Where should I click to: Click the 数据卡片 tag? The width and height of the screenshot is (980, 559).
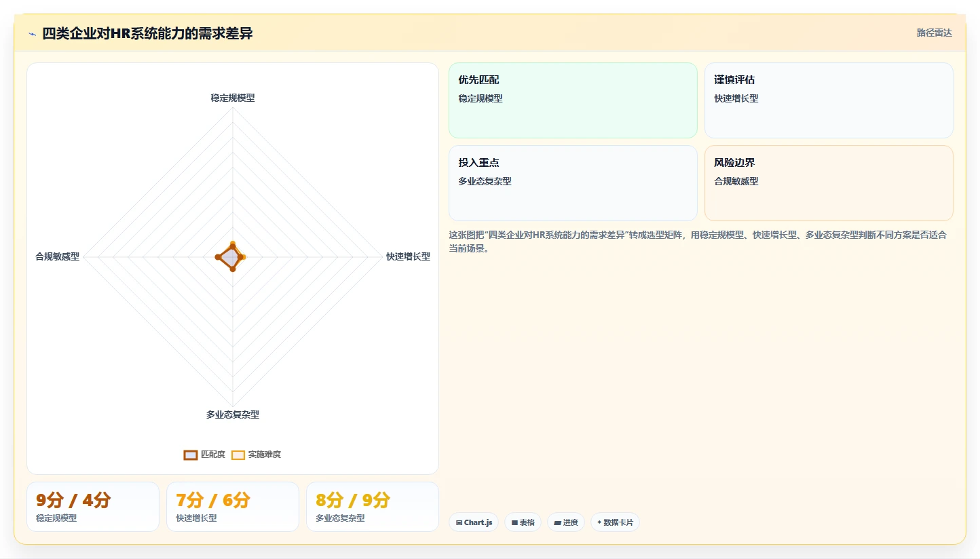[x=615, y=522]
